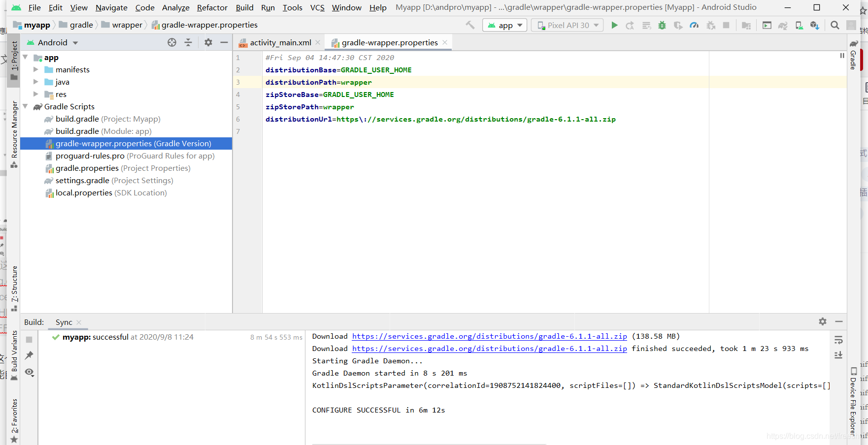
Task: Toggle the eye view filter in Build panel
Action: point(30,373)
